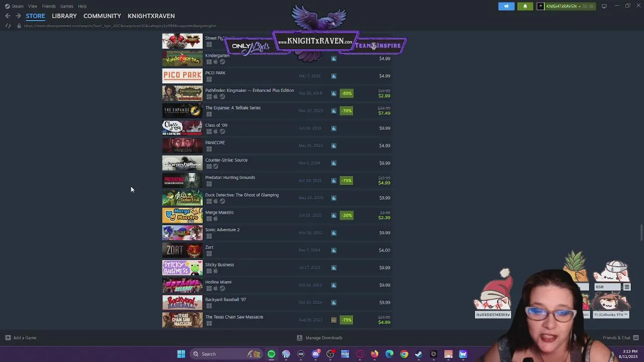The width and height of the screenshot is (644, 362).
Task: Open the Steam menu
Action: coord(18,6)
